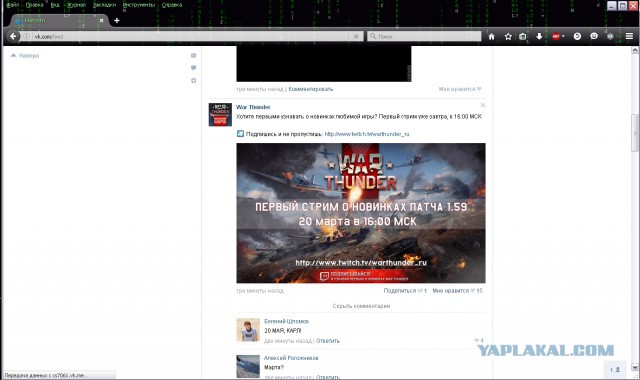Open Алексей Рогожников's profile name
Screen dimensions: 640x380
pyautogui.click(x=291, y=358)
